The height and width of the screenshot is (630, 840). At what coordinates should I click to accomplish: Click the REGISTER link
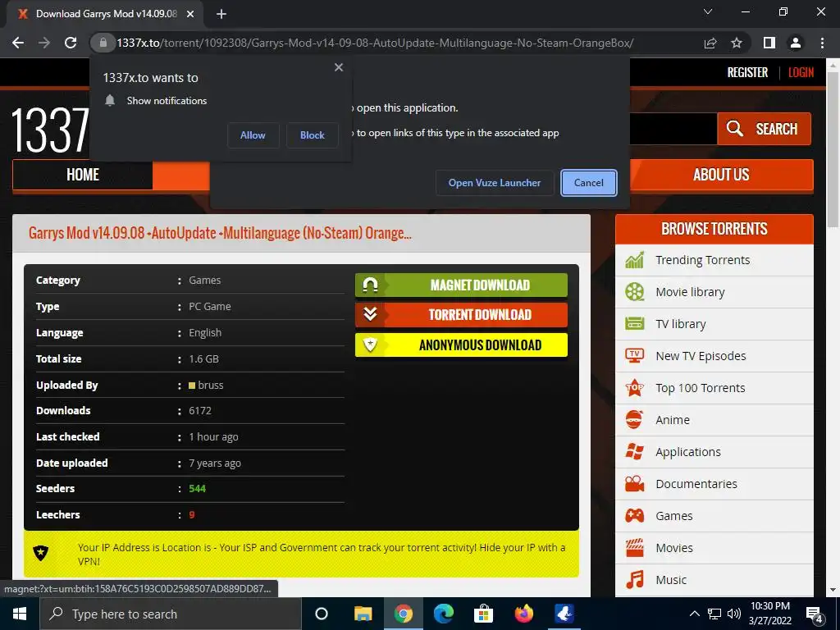(747, 72)
